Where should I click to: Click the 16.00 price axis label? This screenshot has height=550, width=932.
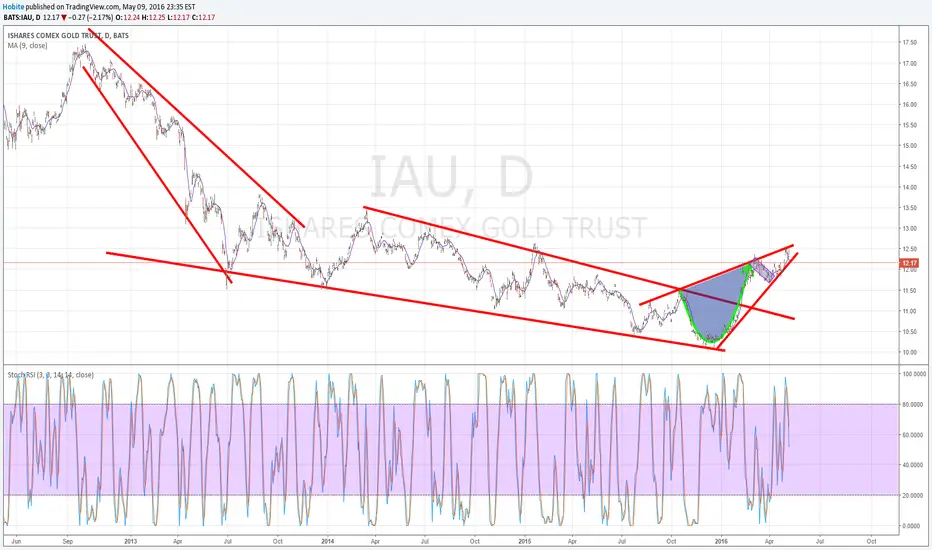coord(909,105)
